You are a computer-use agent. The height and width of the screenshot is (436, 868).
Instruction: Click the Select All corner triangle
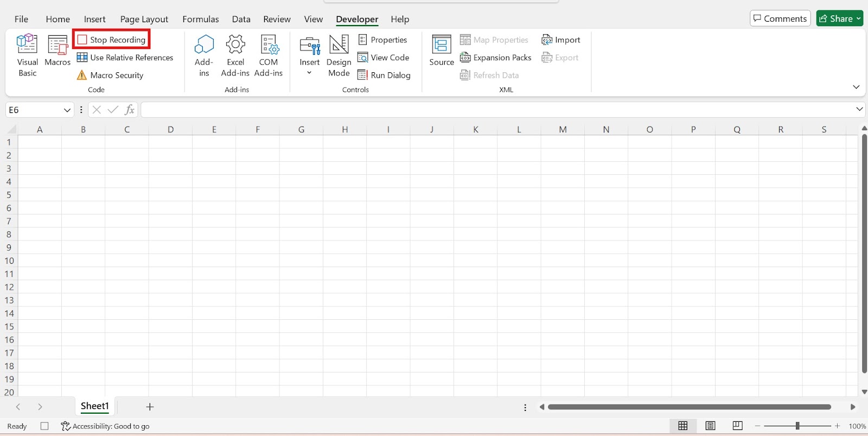point(11,129)
